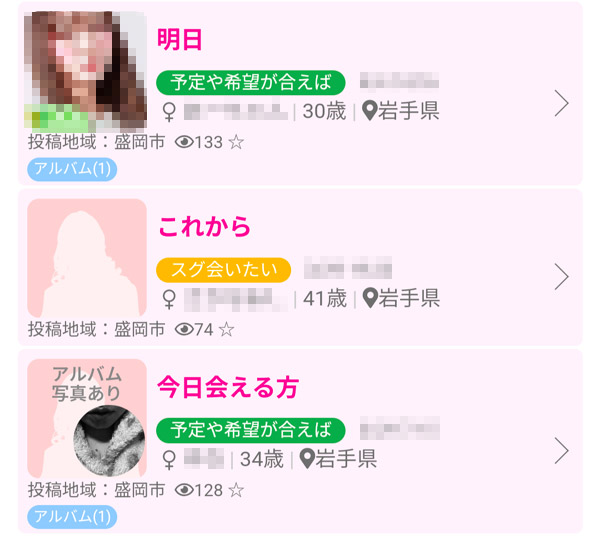600x541 pixels.
Task: Click the eye view-count icon showing 74
Action: tap(184, 329)
